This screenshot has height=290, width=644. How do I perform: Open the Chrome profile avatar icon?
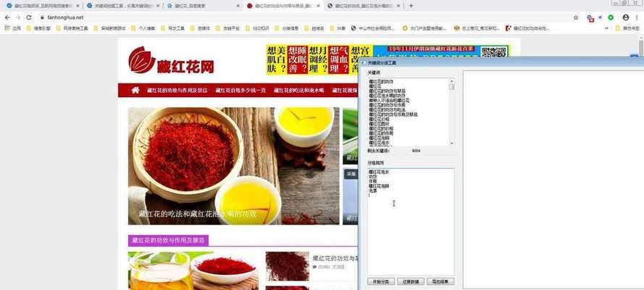pos(625,17)
